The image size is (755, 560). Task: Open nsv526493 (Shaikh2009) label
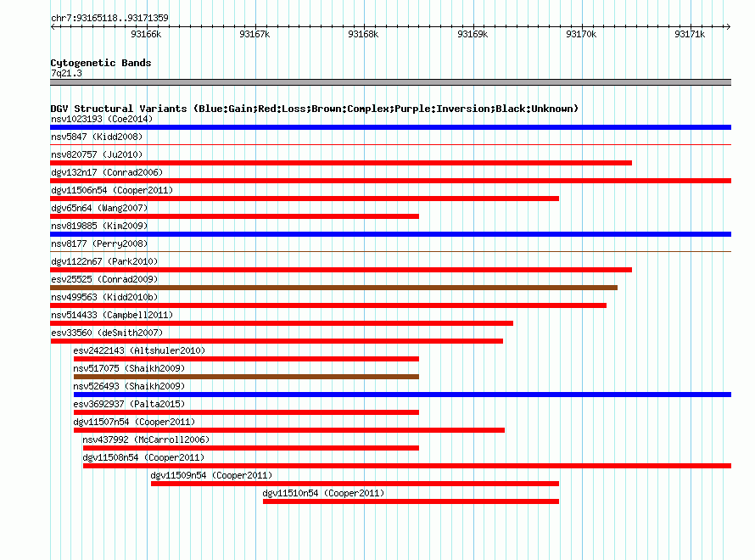click(x=129, y=386)
